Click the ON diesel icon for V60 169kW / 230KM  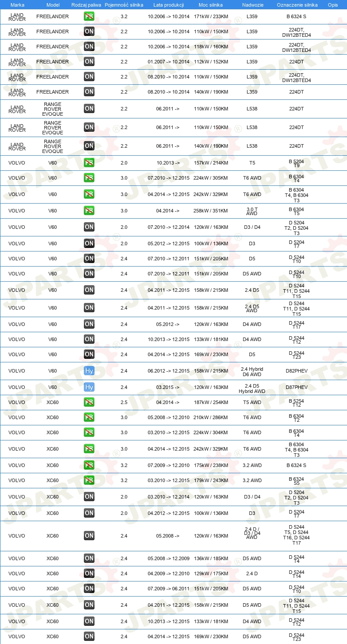point(89,354)
